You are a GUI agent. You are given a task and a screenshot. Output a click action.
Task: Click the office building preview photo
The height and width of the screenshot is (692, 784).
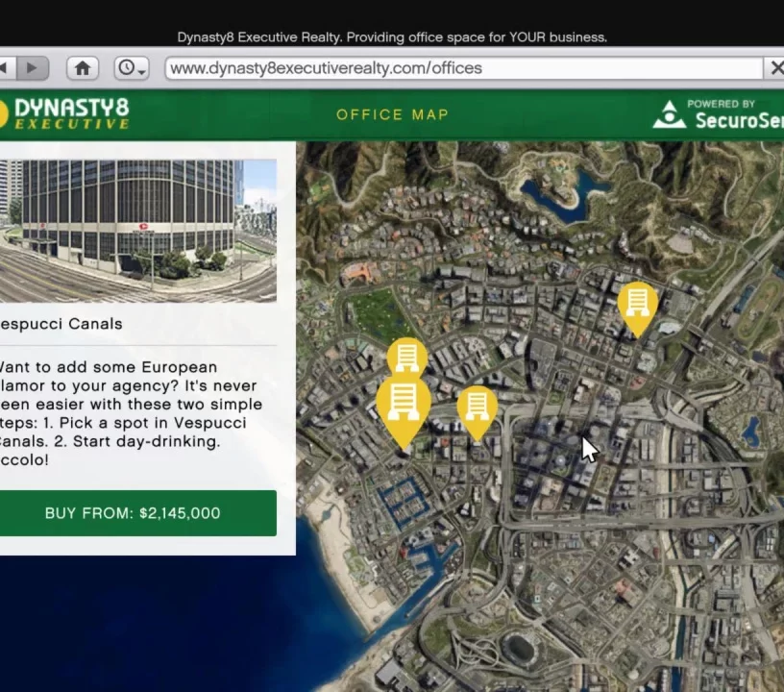138,231
